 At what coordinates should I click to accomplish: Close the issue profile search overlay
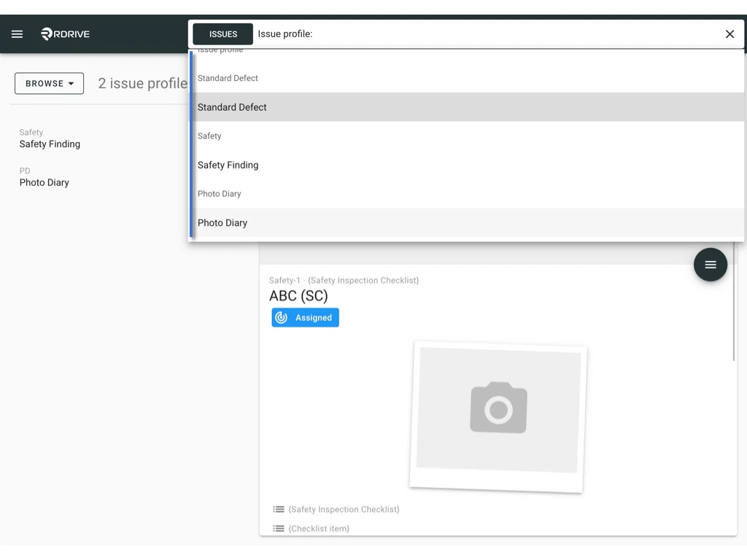point(729,34)
